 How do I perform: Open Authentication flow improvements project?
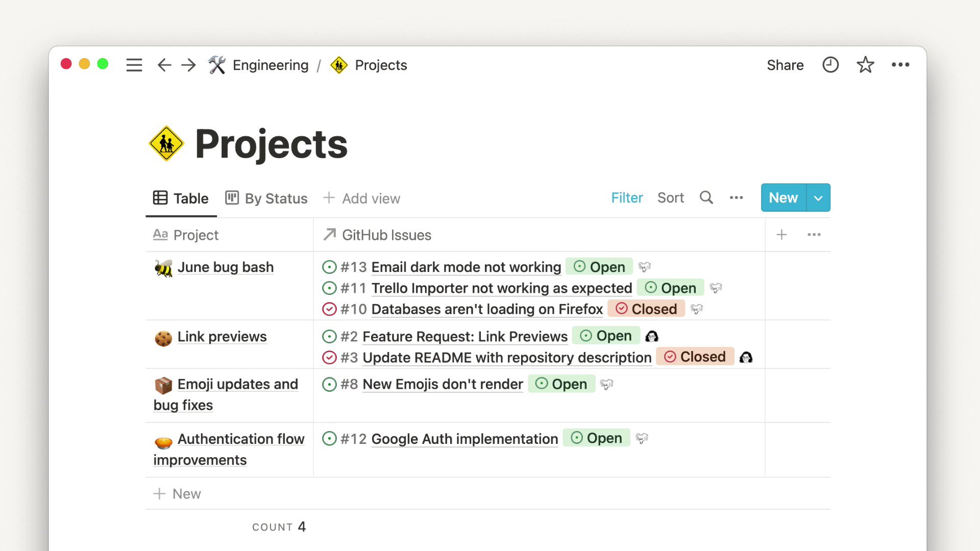point(229,449)
